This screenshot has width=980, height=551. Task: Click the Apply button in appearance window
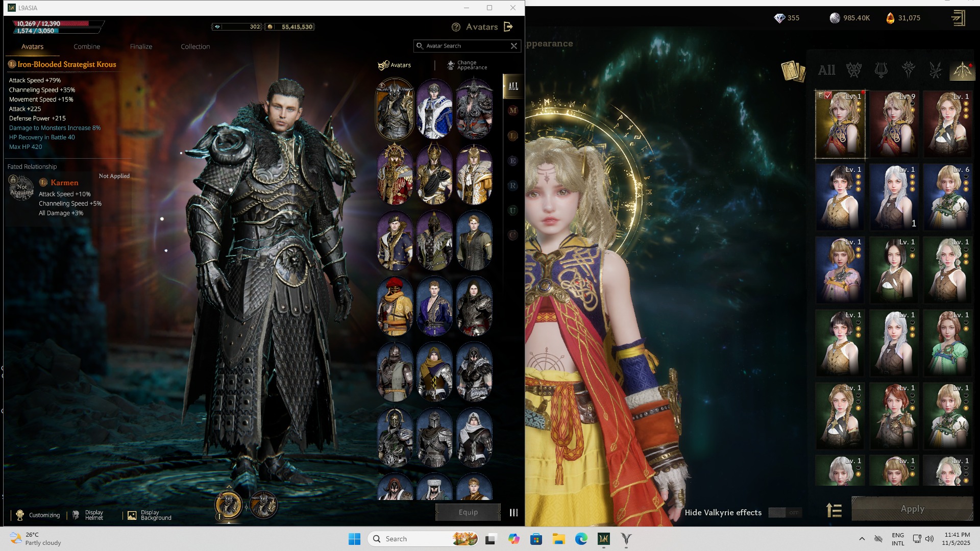tap(912, 509)
